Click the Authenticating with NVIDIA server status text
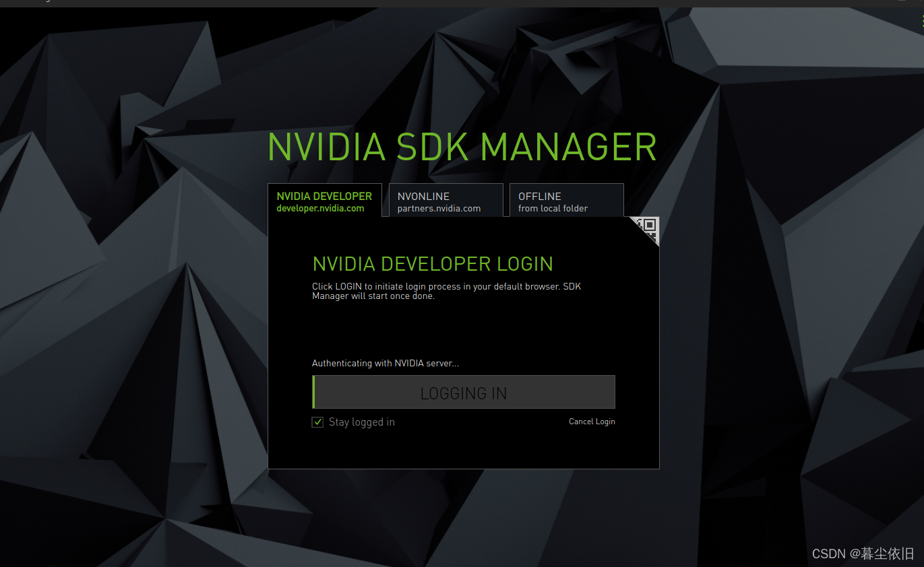The width and height of the screenshot is (924, 567). [386, 363]
